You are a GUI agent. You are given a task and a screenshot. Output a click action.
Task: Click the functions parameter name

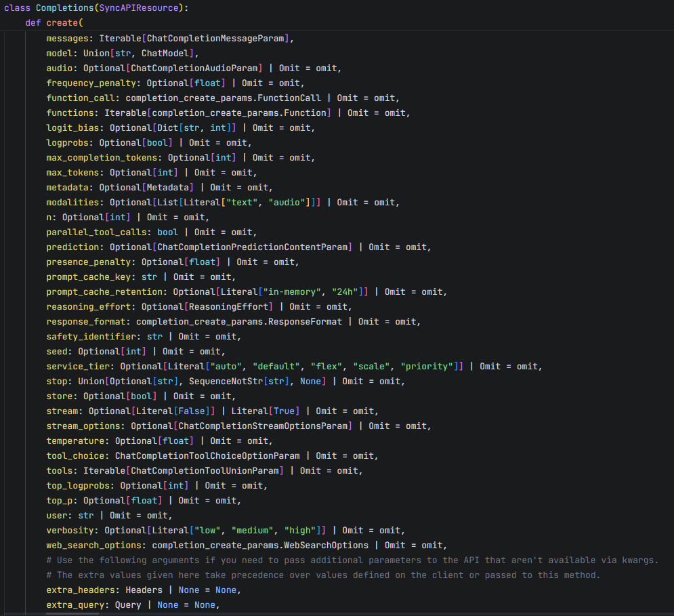70,112
